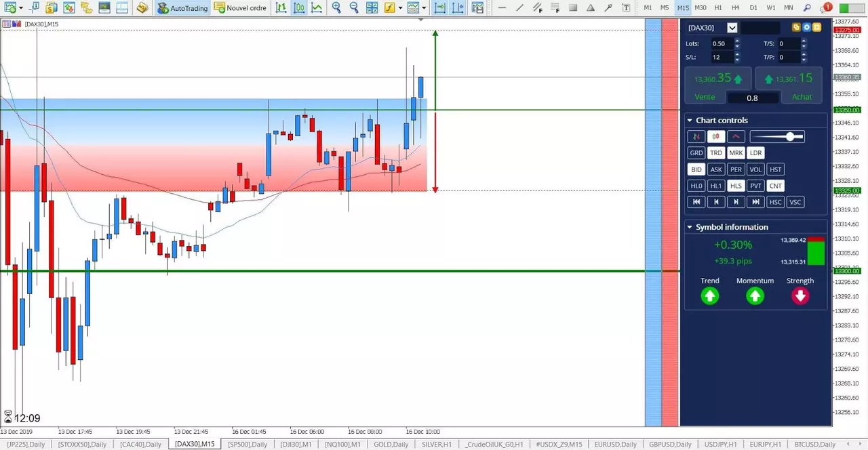Open the notifications bubble with red badge
The width and height of the screenshot is (868, 450).
click(x=826, y=8)
